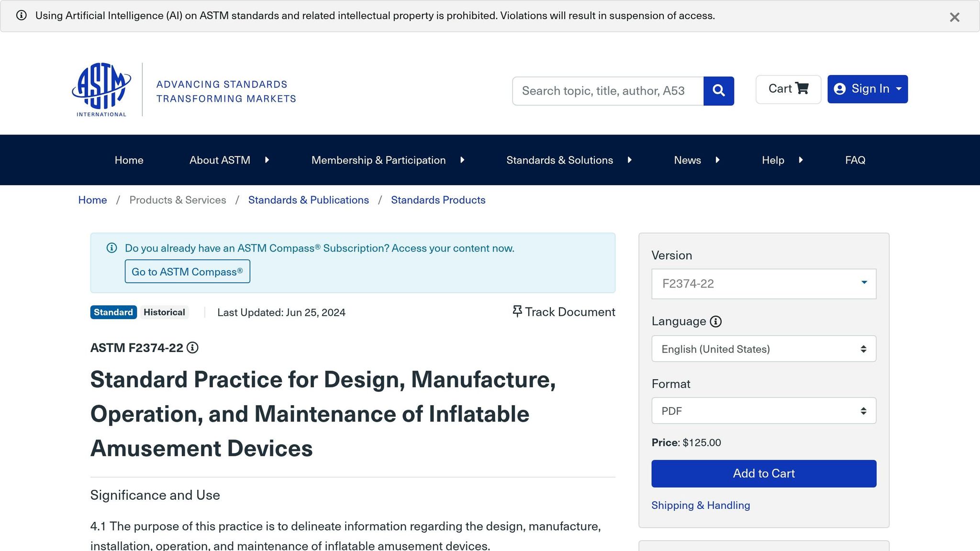Open the Shipping & Handling link
The image size is (980, 551).
tap(701, 505)
